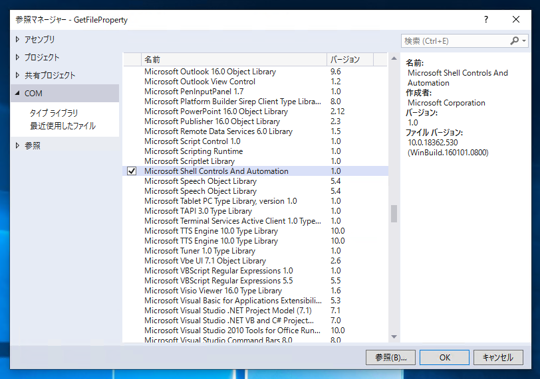Viewport: 540px width, 379px height.
Task: Select Microsoft Visual Studio .NET Project Model (7.1)
Action: point(255,311)
